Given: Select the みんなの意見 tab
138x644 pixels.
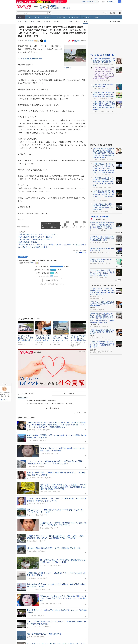Looking at the screenshot, I should click(x=74, y=17).
